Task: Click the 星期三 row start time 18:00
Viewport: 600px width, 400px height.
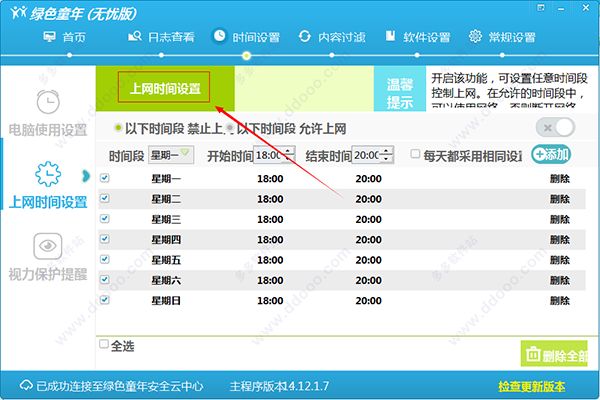Action: [x=270, y=219]
